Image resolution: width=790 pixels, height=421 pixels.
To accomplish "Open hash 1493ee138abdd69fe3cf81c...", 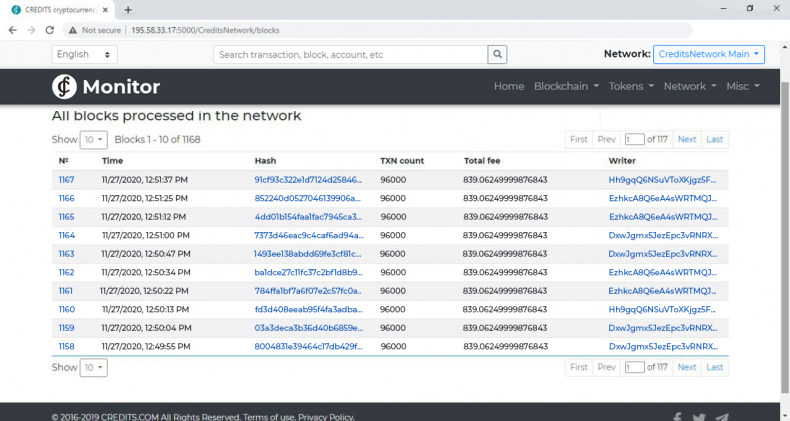I will click(307, 254).
